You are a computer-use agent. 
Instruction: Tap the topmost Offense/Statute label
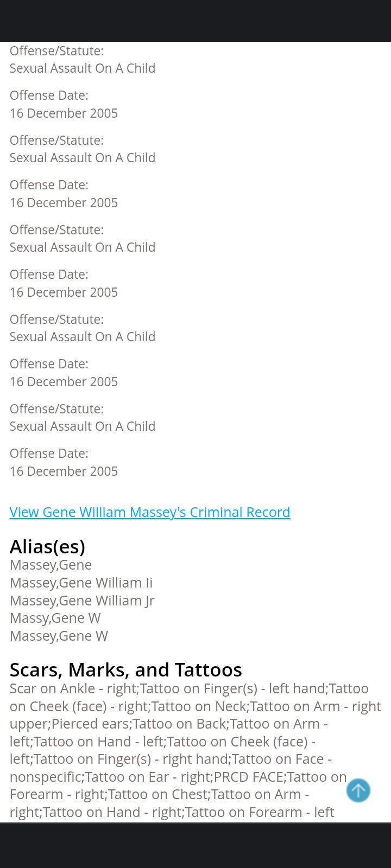56,51
